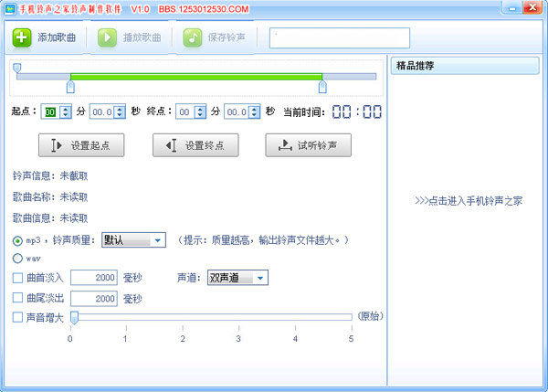Click the green play 播放歌曲 icon
The height and width of the screenshot is (392, 548).
(107, 37)
